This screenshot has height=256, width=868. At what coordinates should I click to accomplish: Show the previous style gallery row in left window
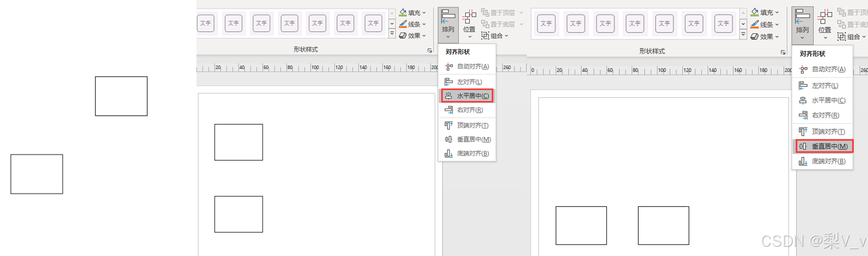coord(392,13)
